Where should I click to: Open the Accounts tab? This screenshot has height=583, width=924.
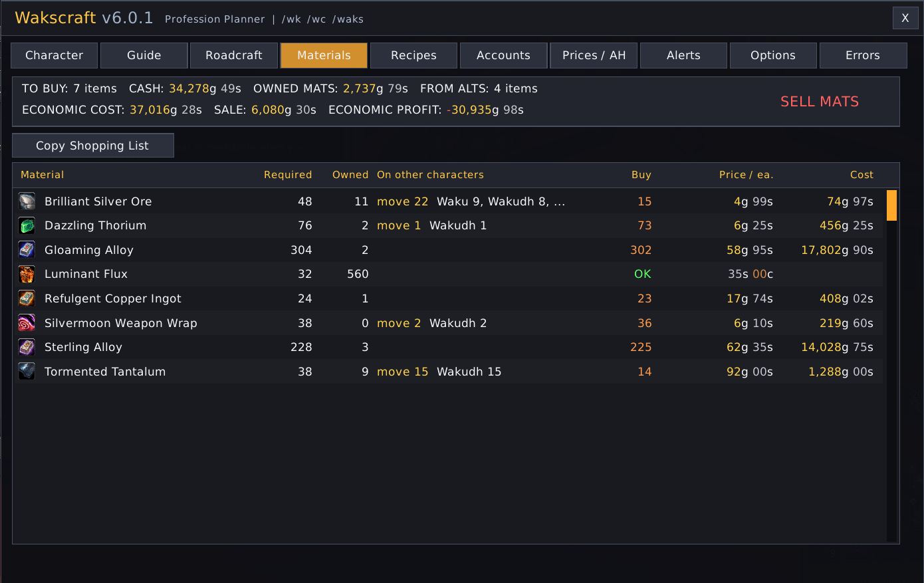(503, 55)
